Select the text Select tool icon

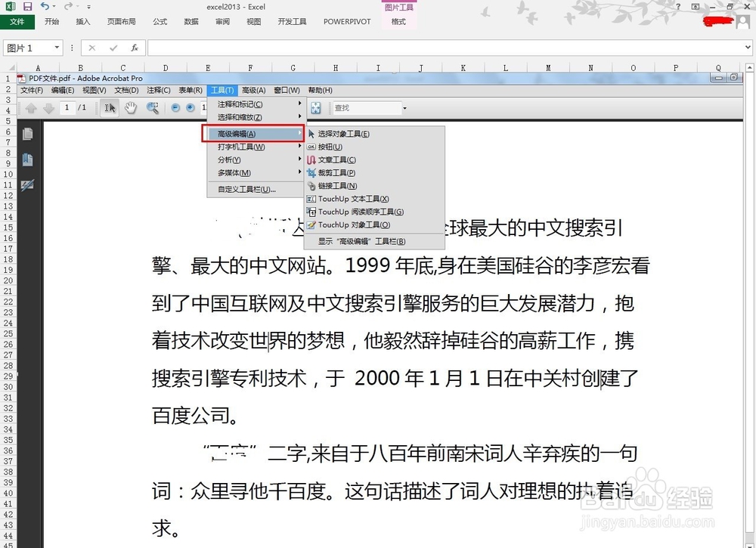tap(110, 108)
